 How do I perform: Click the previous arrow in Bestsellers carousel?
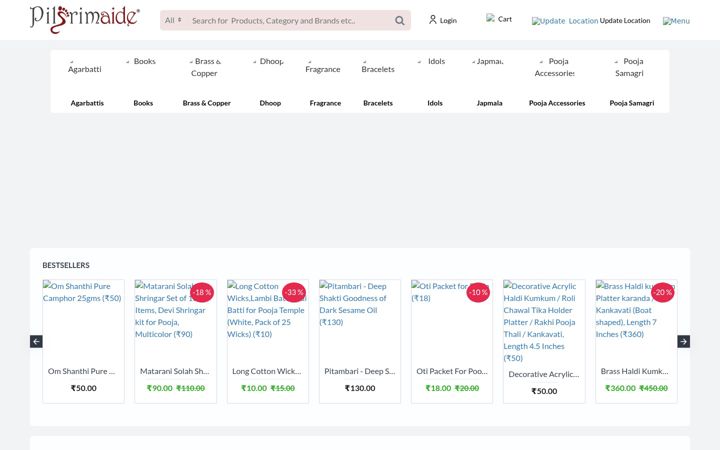[x=36, y=342]
